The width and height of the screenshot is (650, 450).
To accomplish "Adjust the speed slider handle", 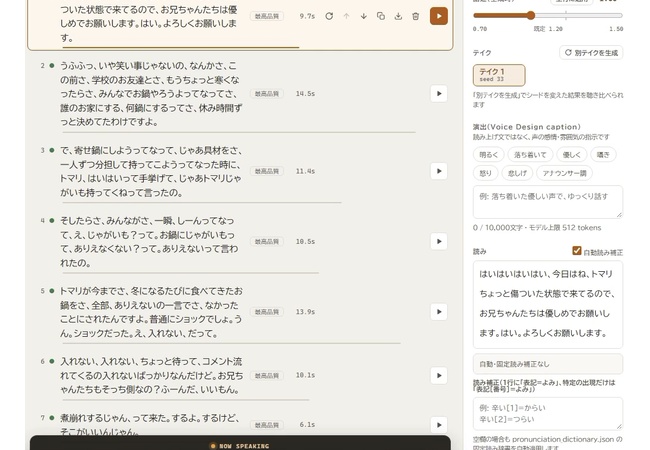I will [531, 15].
